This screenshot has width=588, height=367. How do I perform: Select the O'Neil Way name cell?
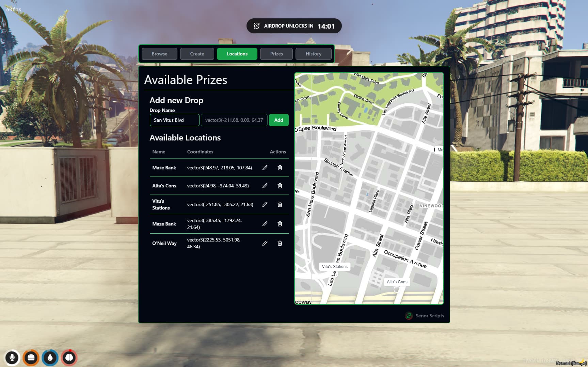click(x=164, y=243)
